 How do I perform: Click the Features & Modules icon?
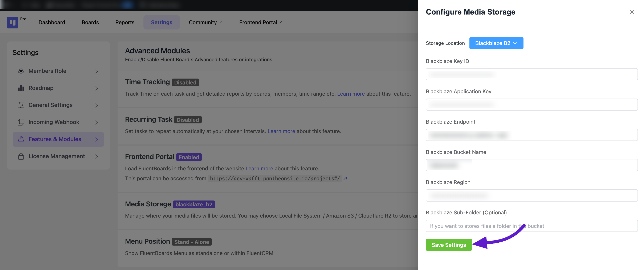(21, 139)
